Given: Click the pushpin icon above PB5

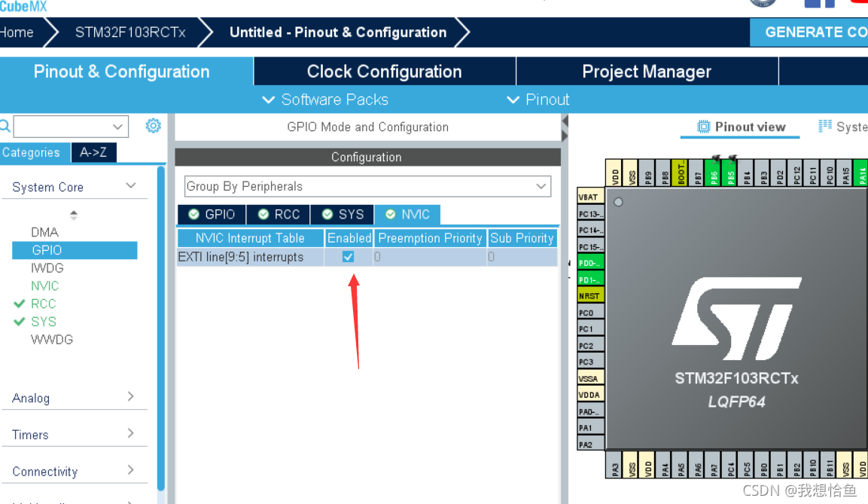Looking at the screenshot, I should [732, 159].
